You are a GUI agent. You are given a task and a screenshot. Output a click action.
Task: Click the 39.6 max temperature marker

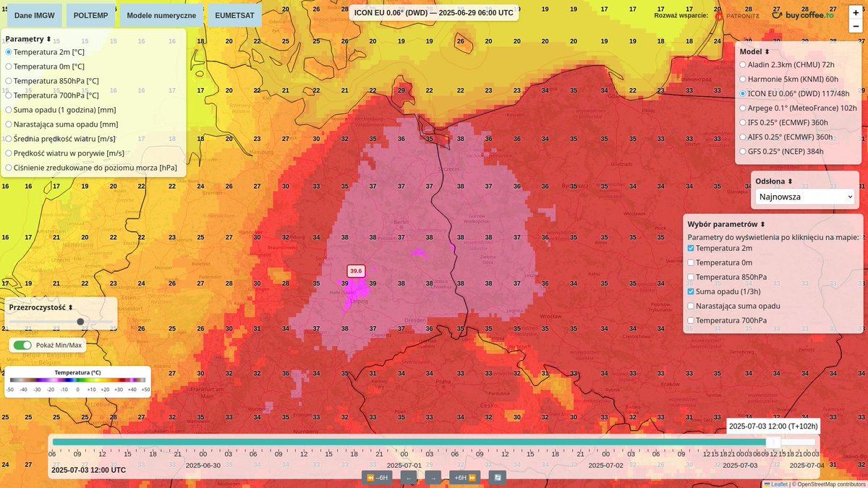[356, 270]
